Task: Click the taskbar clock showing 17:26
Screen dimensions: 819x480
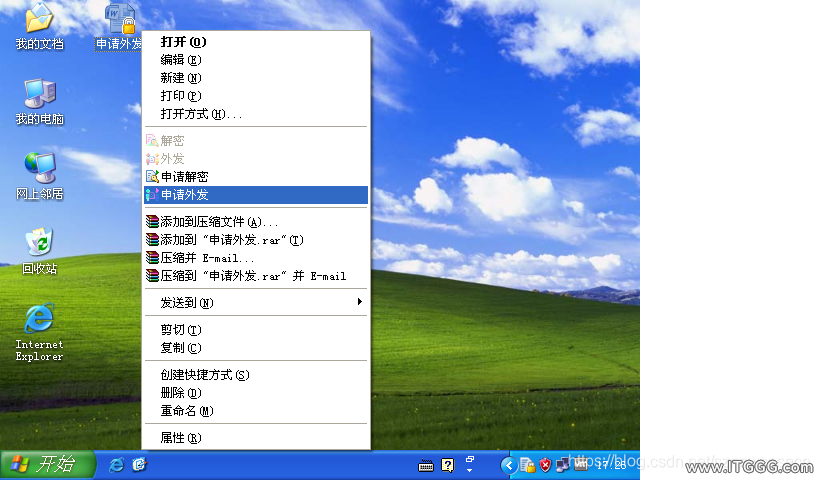Action: click(611, 464)
